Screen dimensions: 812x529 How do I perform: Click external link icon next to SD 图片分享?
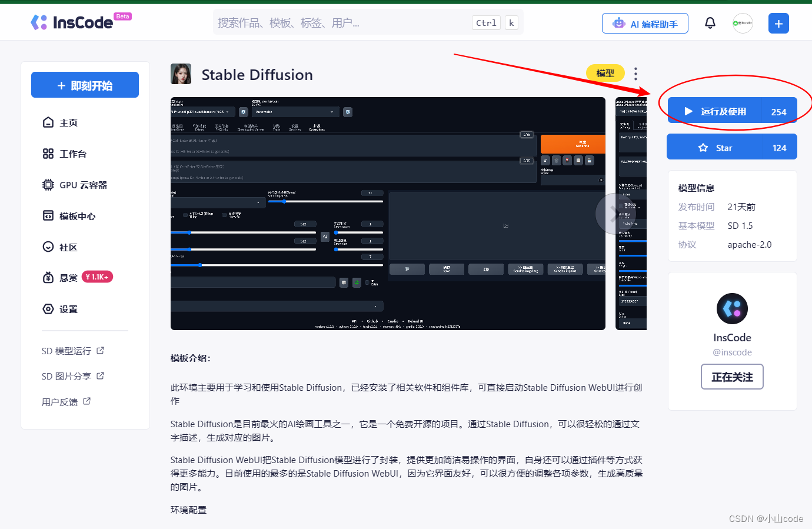[101, 375]
